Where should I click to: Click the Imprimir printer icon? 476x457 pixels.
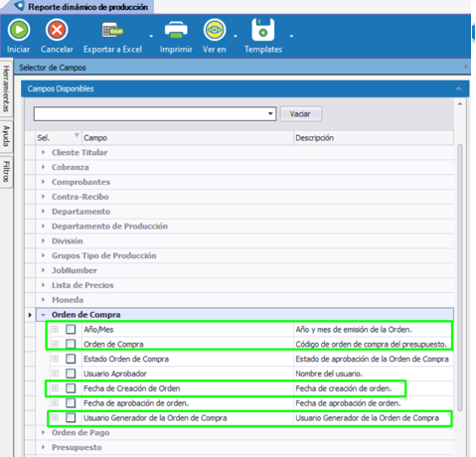176,30
